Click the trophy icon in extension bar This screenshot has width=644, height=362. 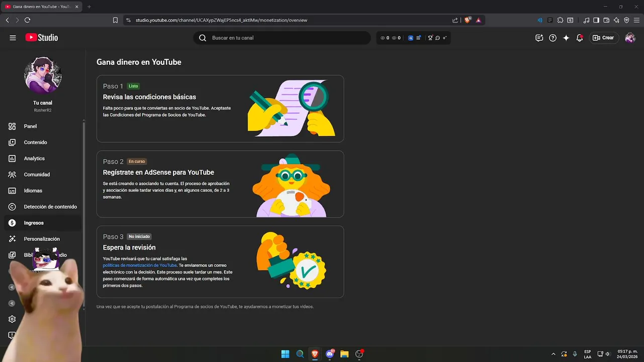[430, 38]
